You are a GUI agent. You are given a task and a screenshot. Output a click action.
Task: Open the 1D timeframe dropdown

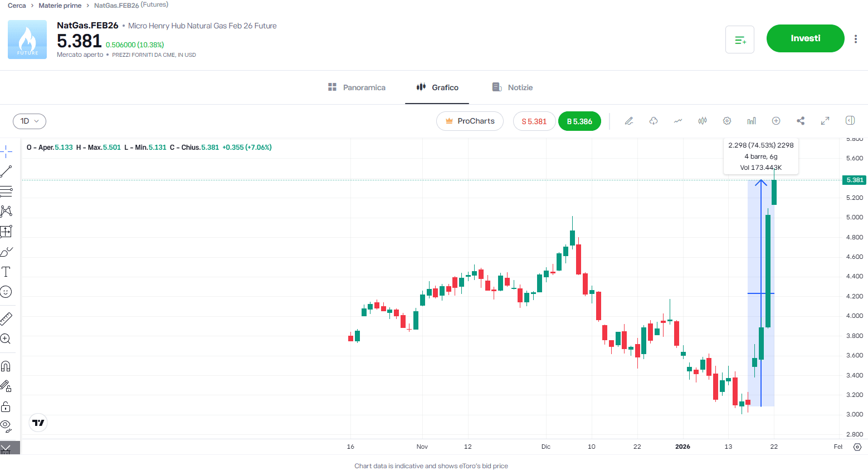[x=30, y=121]
